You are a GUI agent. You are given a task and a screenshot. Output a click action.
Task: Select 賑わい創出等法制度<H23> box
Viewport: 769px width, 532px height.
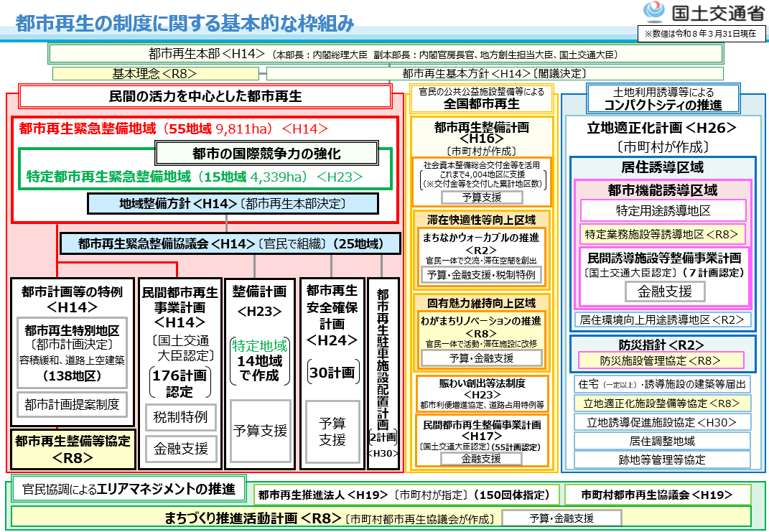coord(482,393)
